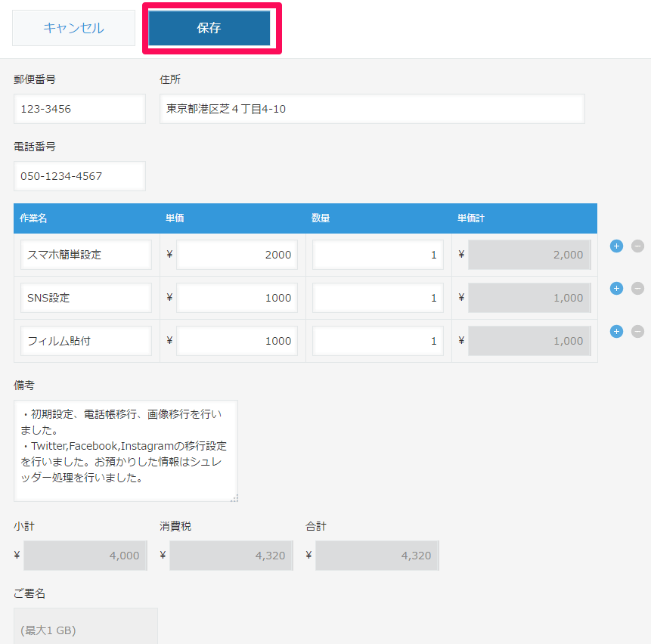This screenshot has height=644, width=651.
Task: Select the SNS設定 work name field
Action: (x=86, y=298)
